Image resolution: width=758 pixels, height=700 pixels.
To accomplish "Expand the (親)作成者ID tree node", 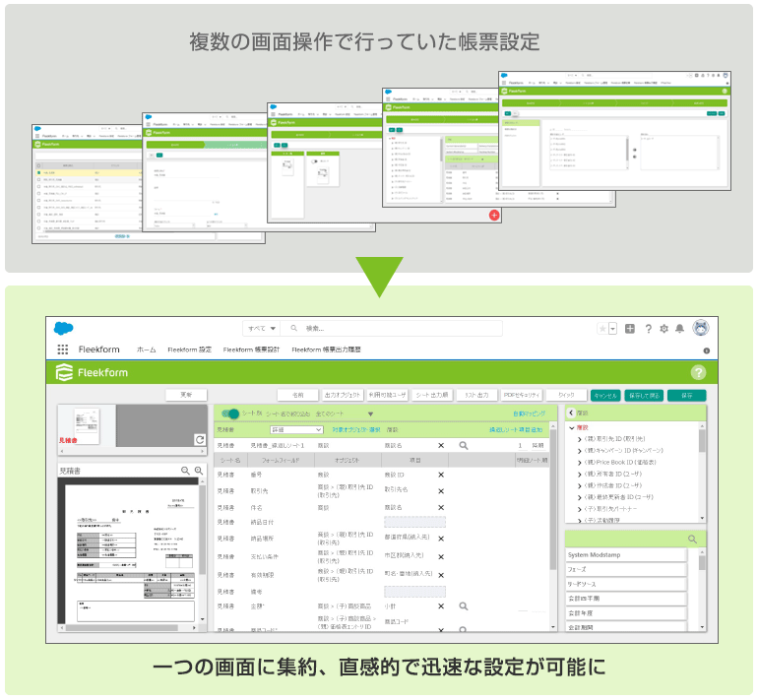I will click(580, 485).
